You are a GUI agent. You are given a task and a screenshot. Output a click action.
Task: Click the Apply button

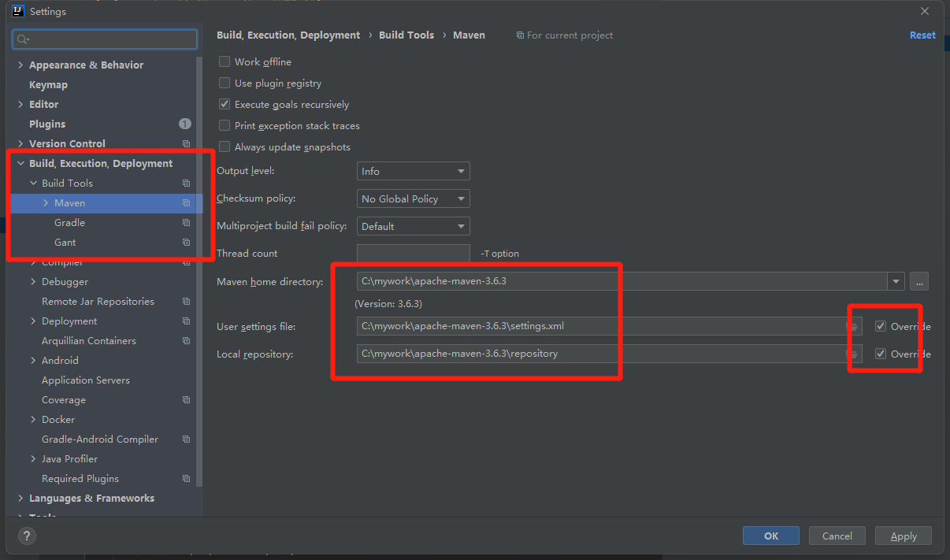coord(904,536)
